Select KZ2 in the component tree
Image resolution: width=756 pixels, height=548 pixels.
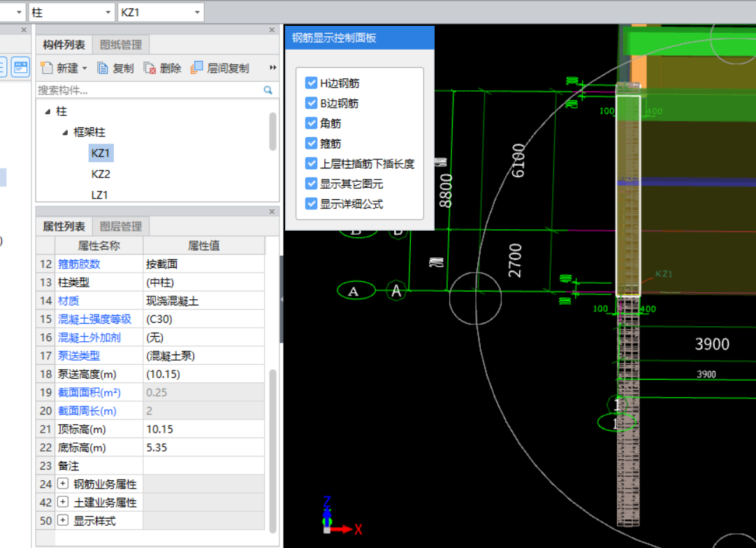coord(101,173)
